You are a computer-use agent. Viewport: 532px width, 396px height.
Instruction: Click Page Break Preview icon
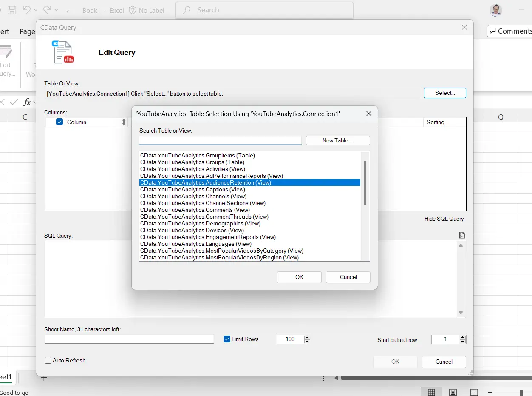tap(474, 392)
